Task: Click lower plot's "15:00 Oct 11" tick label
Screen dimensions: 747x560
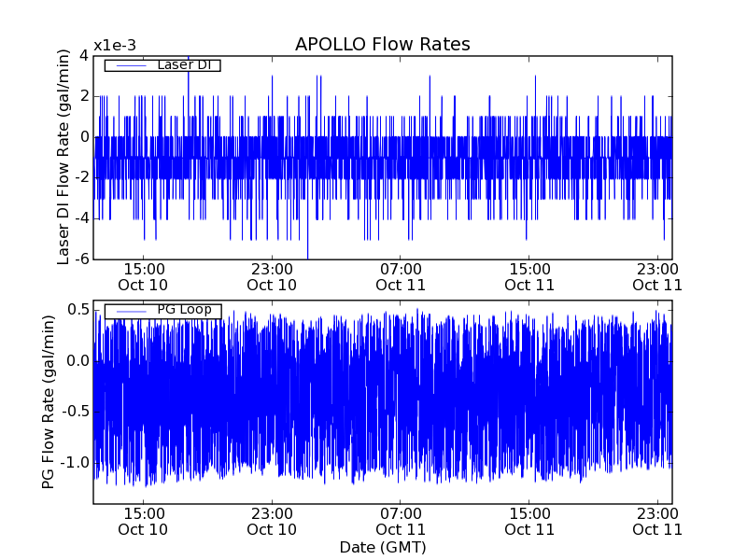Action: [529, 521]
